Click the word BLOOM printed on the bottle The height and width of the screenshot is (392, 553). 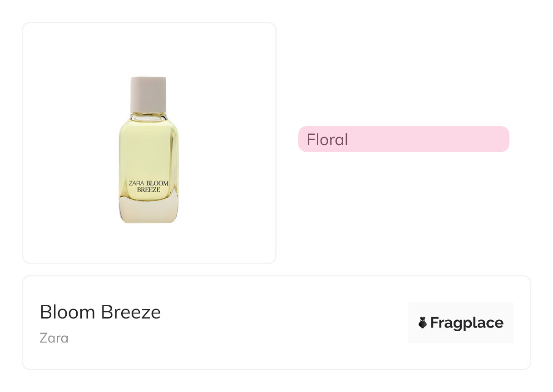[x=158, y=184]
